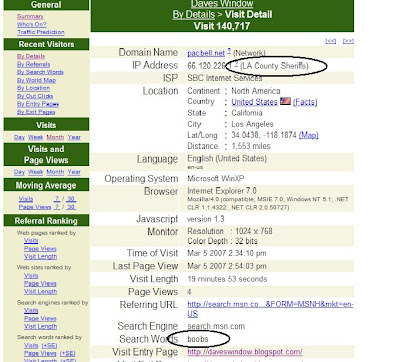The width and height of the screenshot is (400, 362).
Task: Show Visits by Month
Action: 55,137
